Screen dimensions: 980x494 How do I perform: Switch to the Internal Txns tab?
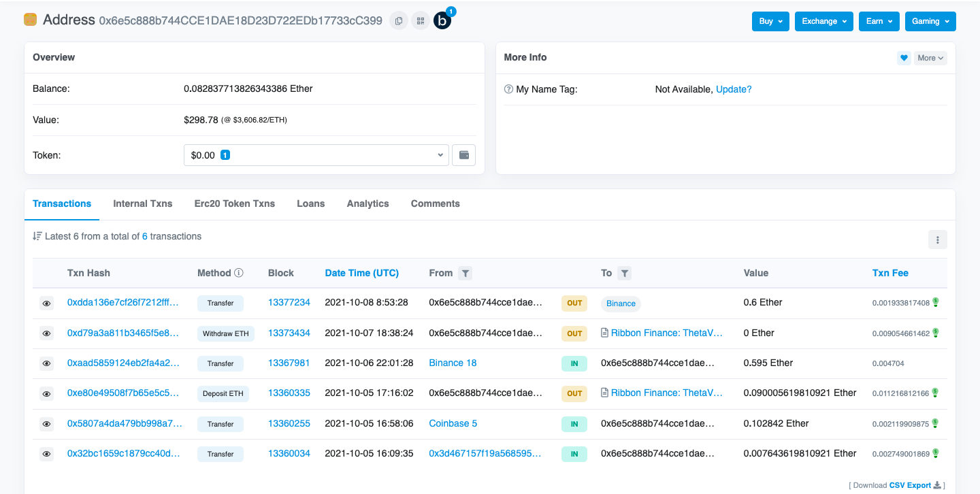click(x=142, y=203)
